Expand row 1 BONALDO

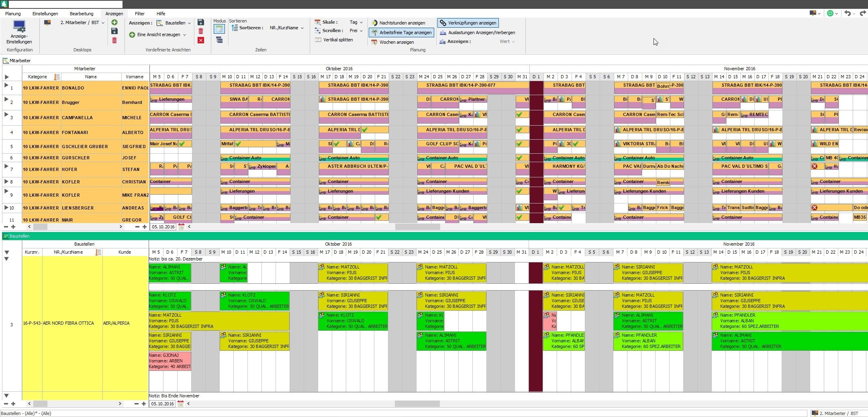(6, 85)
